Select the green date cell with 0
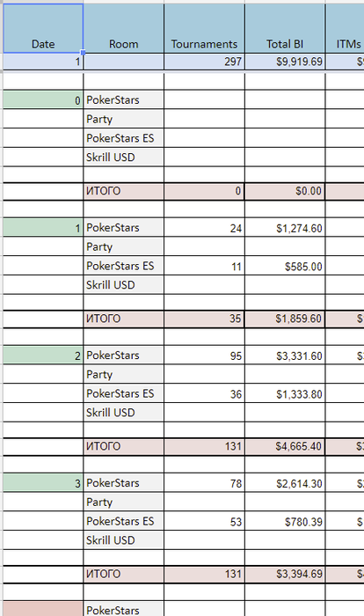Screen dimensions: 364x616 coord(43,100)
